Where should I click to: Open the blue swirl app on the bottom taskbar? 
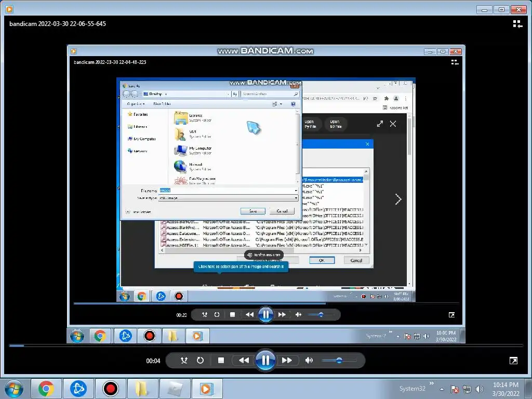(78, 389)
